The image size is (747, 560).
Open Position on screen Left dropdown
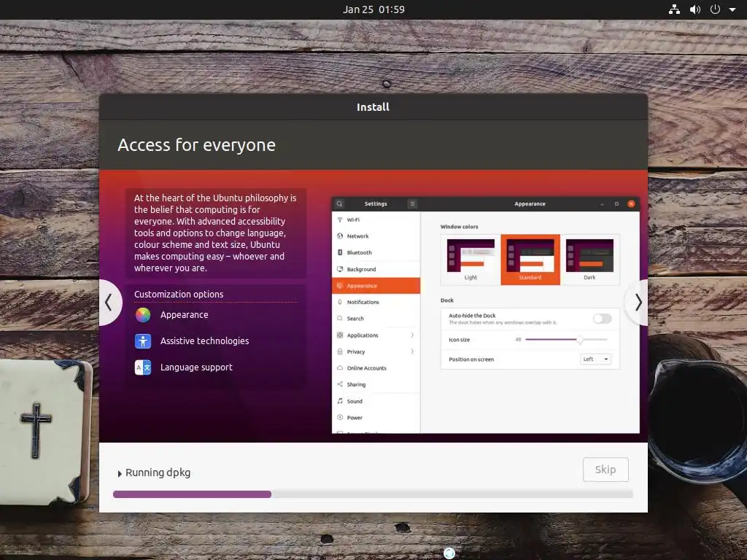tap(595, 359)
